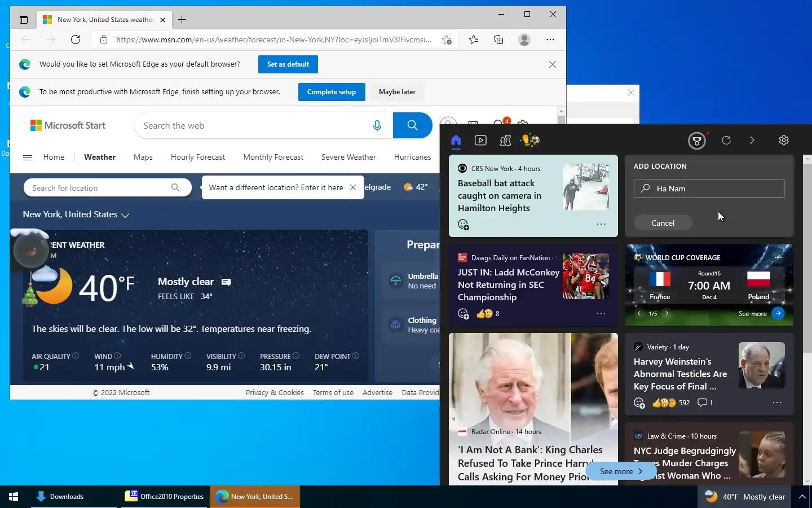812x508 pixels.
Task: Click the Edge refresh page button
Action: point(76,40)
